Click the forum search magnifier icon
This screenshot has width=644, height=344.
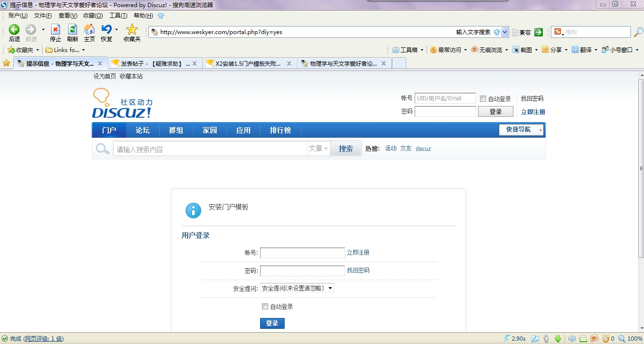(103, 149)
